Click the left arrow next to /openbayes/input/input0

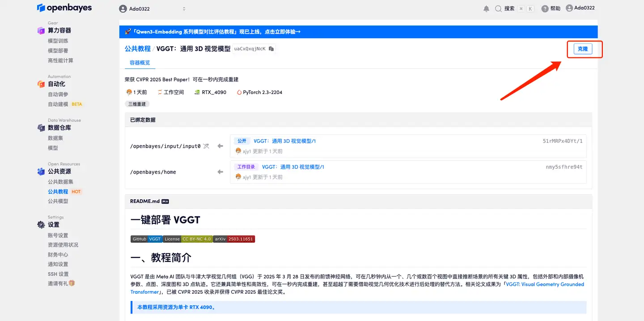click(220, 146)
